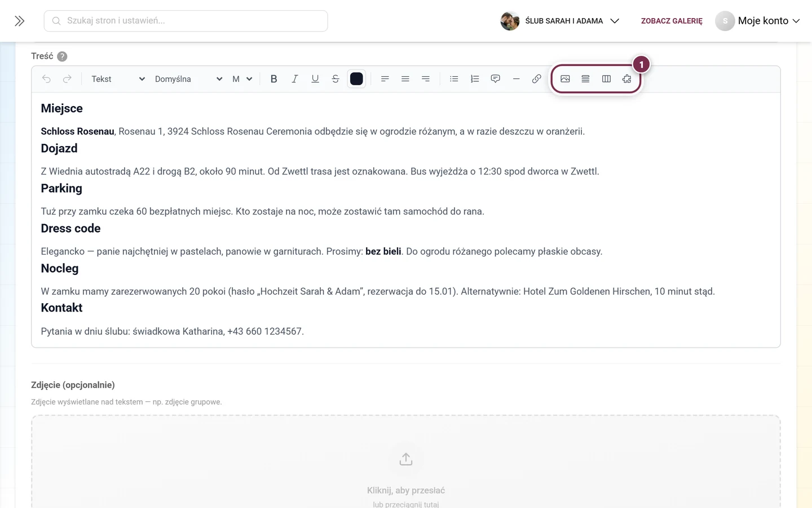Click the Parking heading in editor
This screenshot has height=508, width=812.
pos(61,189)
